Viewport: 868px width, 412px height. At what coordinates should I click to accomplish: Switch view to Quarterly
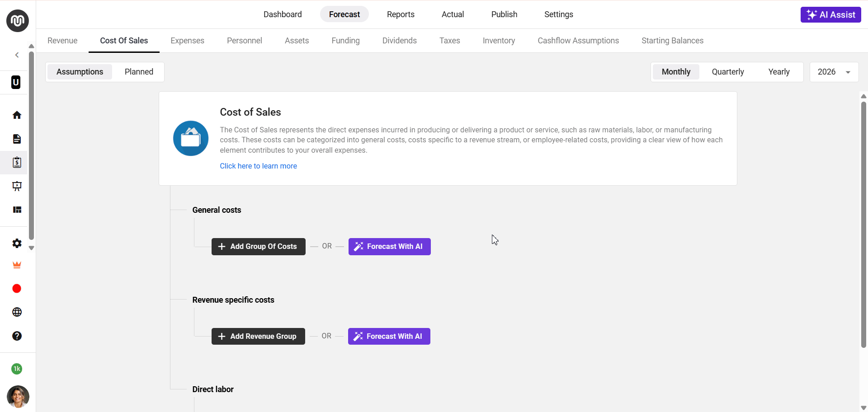pos(727,72)
